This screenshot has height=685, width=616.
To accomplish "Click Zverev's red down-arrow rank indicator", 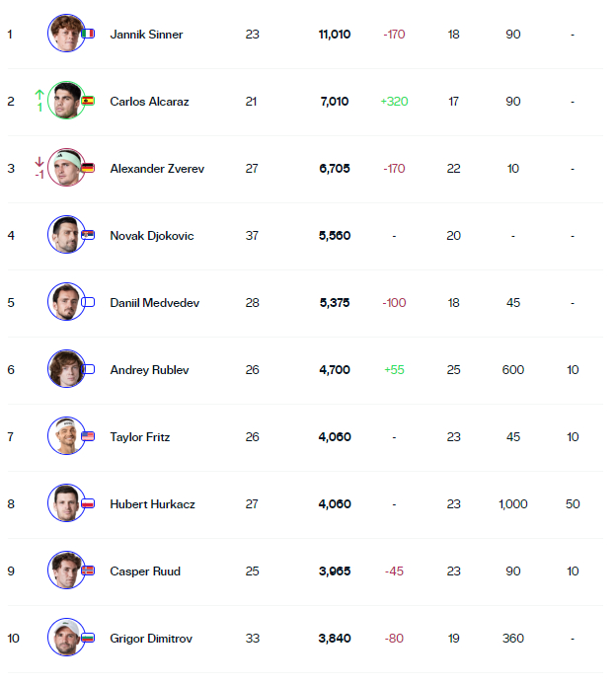I will pyautogui.click(x=39, y=163).
